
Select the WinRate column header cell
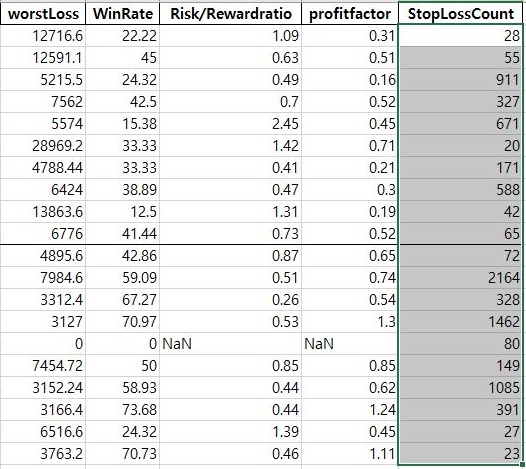point(122,14)
